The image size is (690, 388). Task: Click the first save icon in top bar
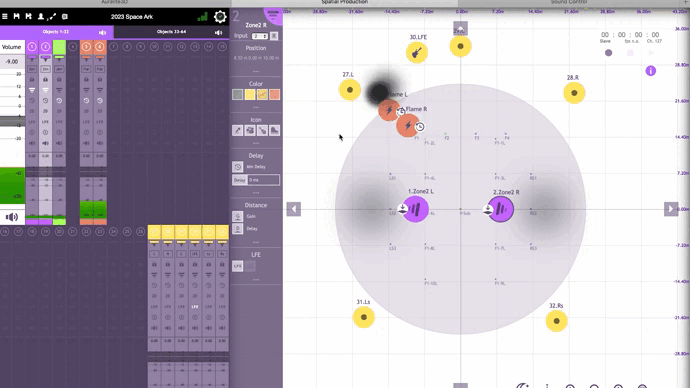click(17, 17)
